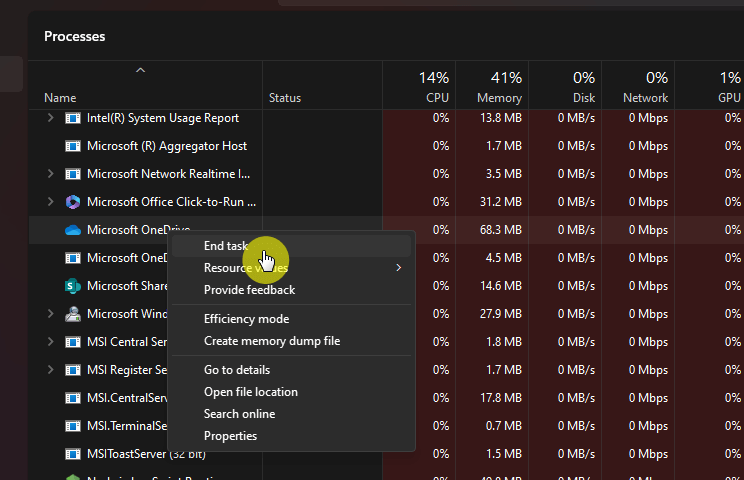Expand MSI Central Service group
The width and height of the screenshot is (744, 480).
tap(50, 342)
